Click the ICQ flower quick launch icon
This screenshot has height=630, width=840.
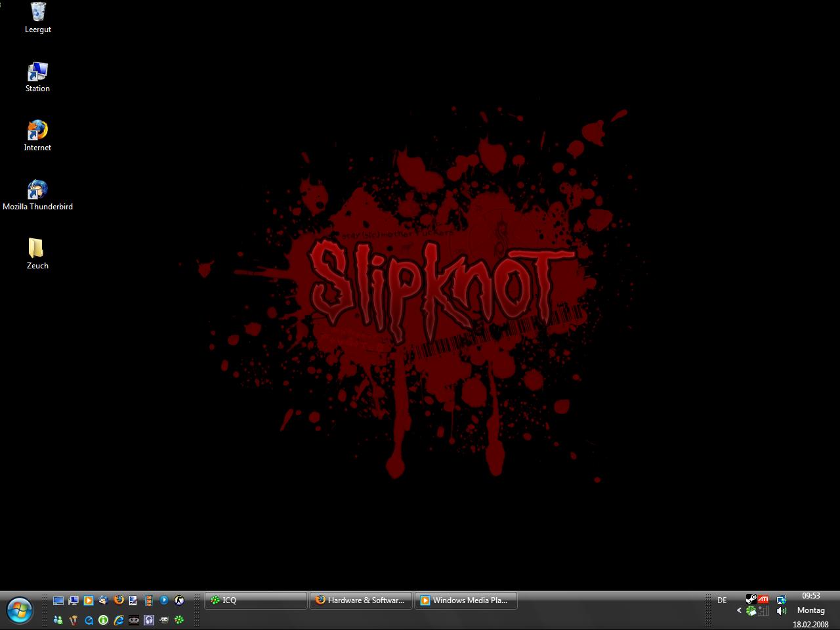tap(178, 619)
